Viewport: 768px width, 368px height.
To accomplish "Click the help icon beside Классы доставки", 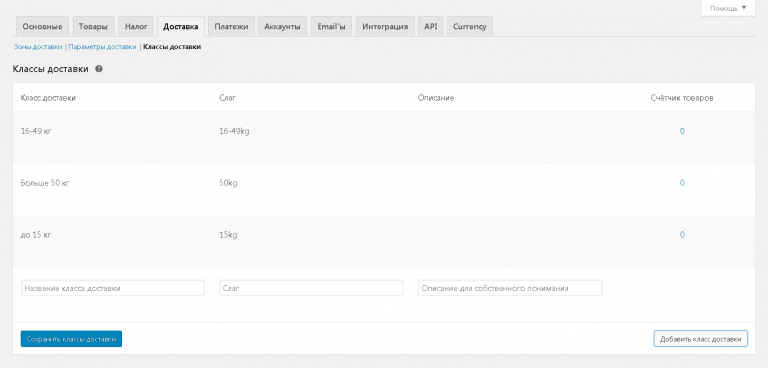I will click(98, 70).
